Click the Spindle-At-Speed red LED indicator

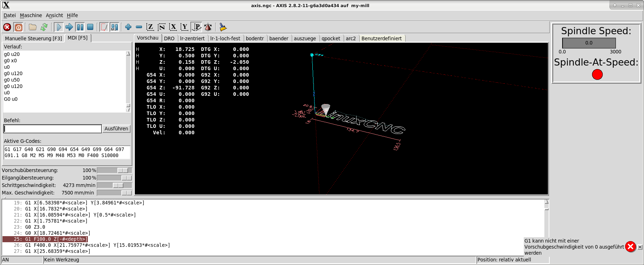coord(597,74)
